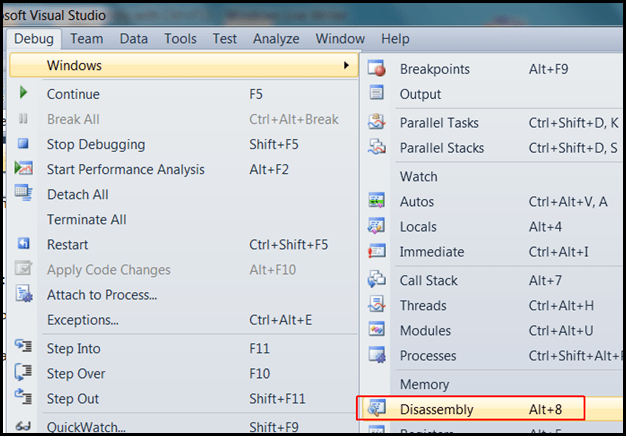Open the Memory submenu
Image resolution: width=626 pixels, height=436 pixels.
424,384
